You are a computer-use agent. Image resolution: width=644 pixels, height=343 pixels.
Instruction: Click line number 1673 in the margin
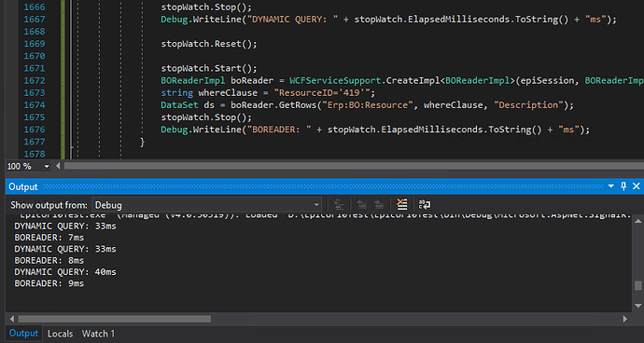point(35,92)
